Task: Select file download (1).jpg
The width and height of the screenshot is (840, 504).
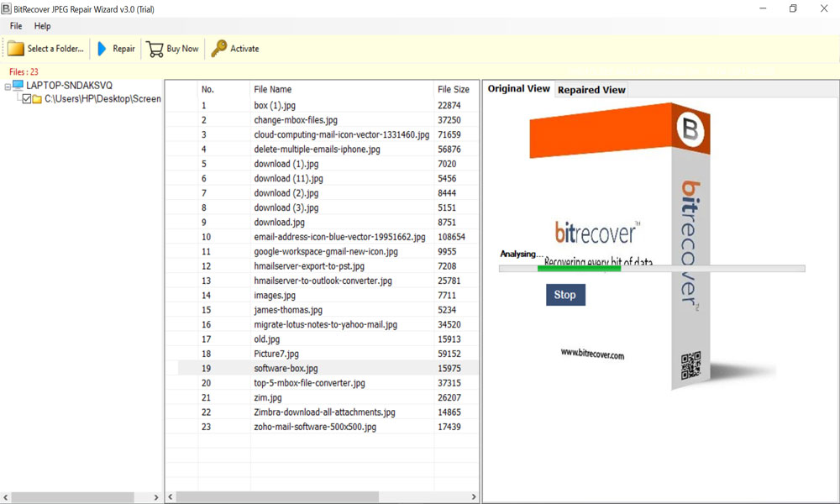Action: click(x=286, y=164)
